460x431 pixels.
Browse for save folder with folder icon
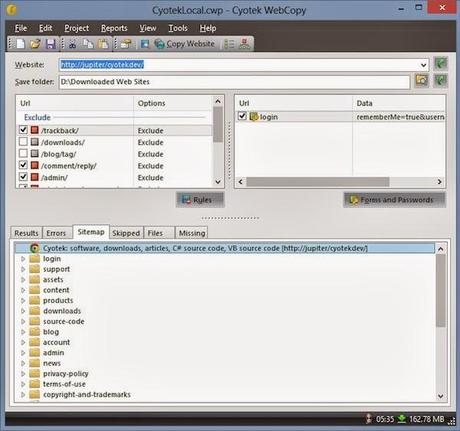click(422, 81)
